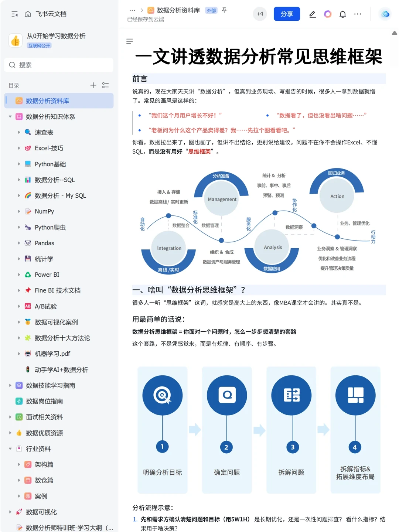The height and width of the screenshot is (532, 399).
Task: Click the blue swirl profile avatar
Action: (x=386, y=14)
